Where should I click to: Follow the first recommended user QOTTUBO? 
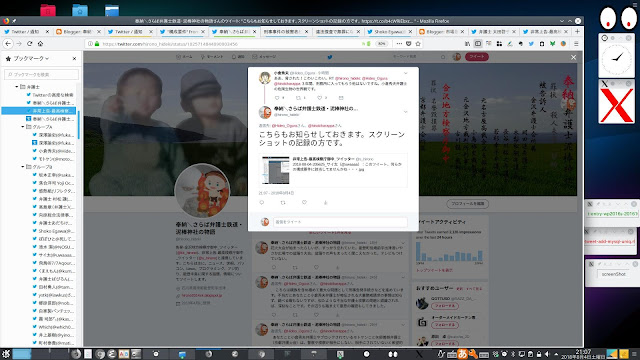pyautogui.click(x=444, y=306)
